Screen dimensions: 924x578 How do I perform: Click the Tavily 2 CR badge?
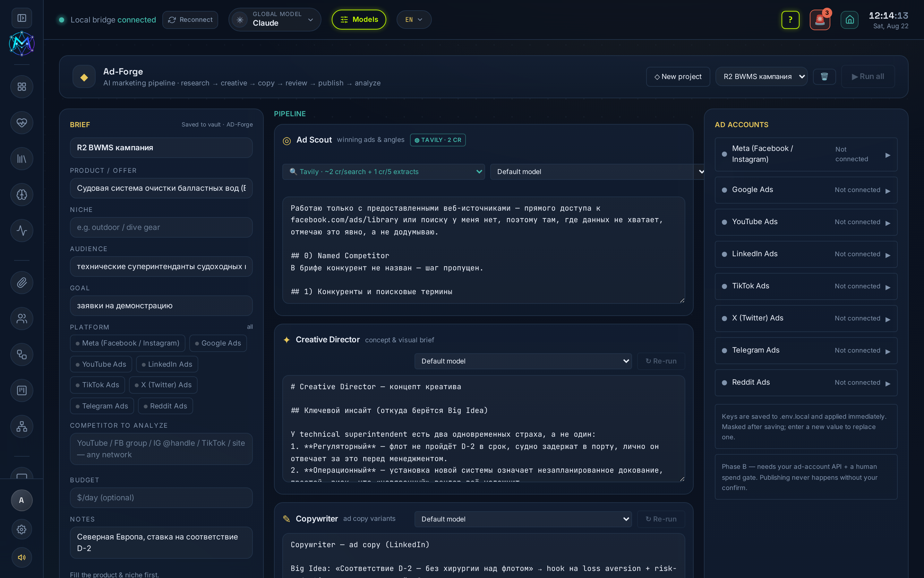(x=438, y=140)
